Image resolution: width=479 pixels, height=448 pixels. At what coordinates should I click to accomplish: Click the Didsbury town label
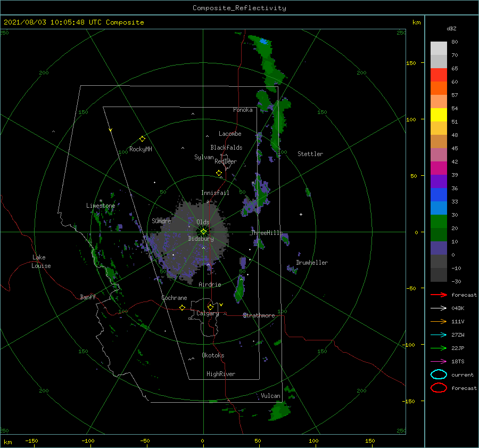pyautogui.click(x=201, y=239)
